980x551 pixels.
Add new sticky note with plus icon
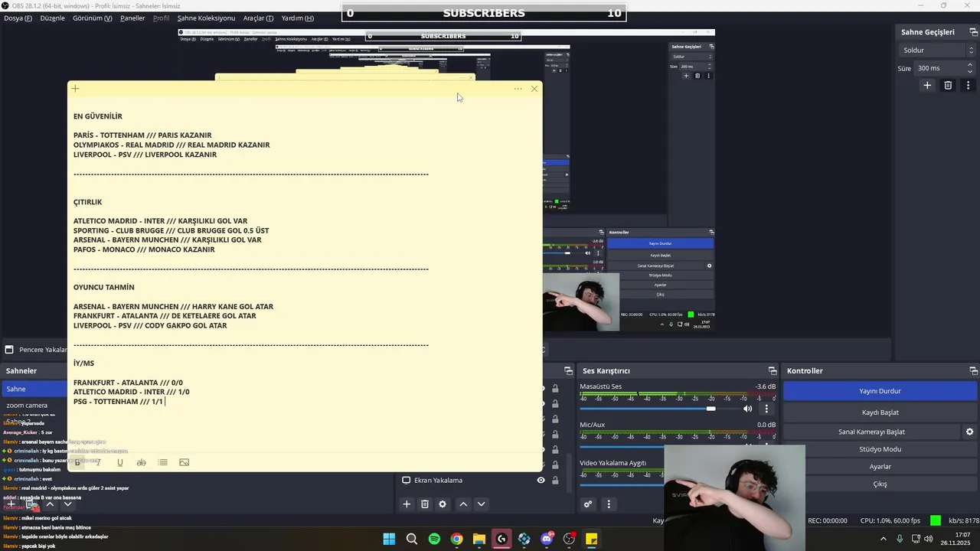pos(75,89)
